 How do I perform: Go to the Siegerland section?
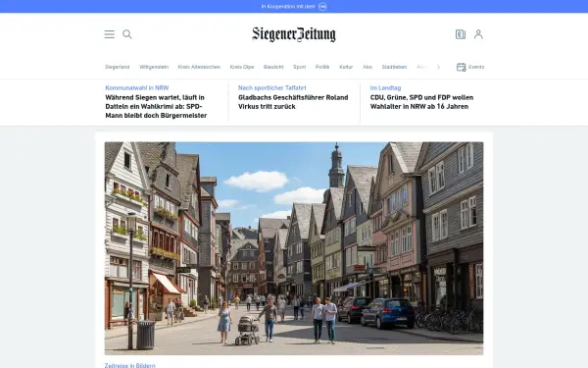click(117, 67)
